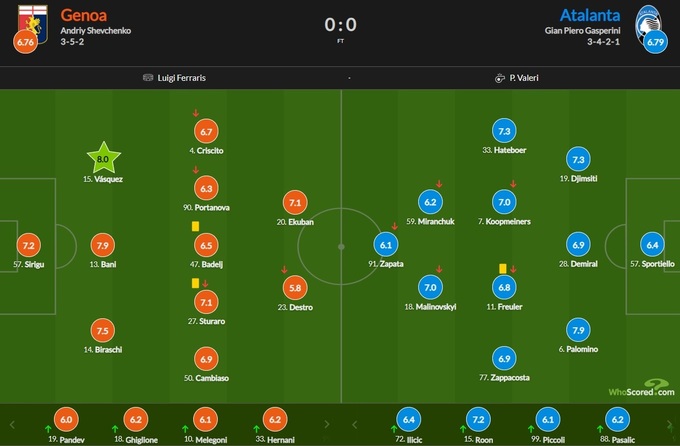Select Sirigu's 7.2 goalkeeper rating circle
This screenshot has width=680, height=446.
(x=30, y=245)
